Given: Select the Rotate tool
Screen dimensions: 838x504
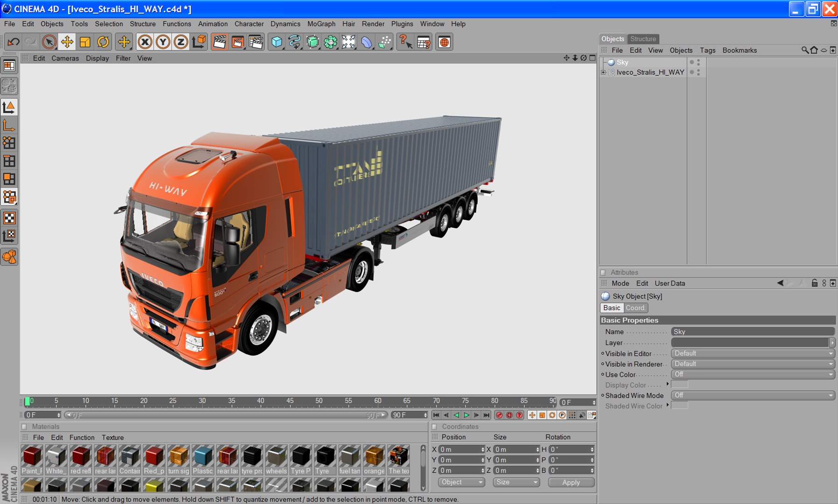Looking at the screenshot, I should click(103, 42).
